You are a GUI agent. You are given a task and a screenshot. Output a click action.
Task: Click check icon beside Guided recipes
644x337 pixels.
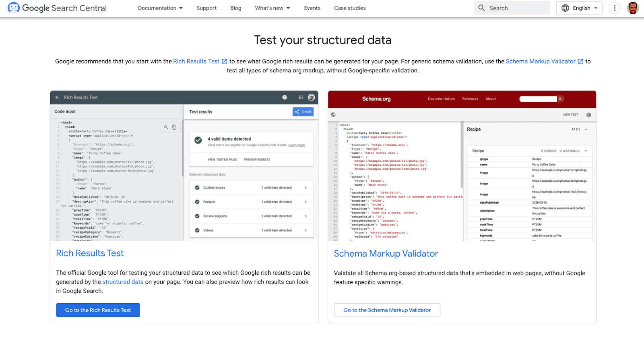point(197,188)
